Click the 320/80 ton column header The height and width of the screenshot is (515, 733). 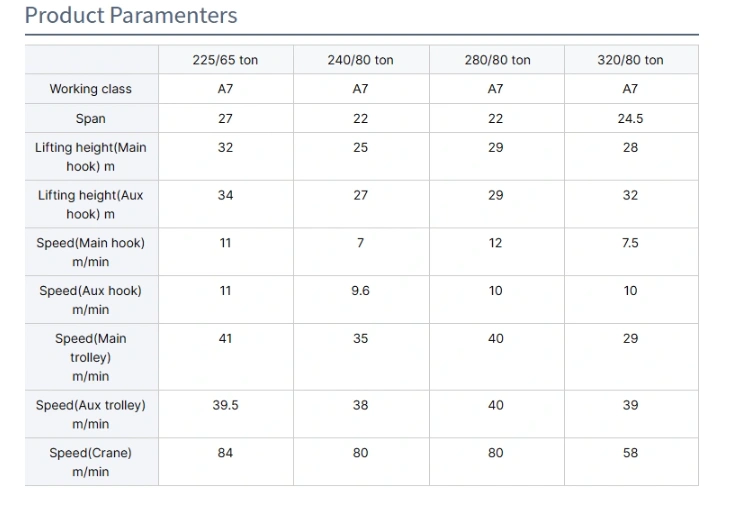point(630,60)
